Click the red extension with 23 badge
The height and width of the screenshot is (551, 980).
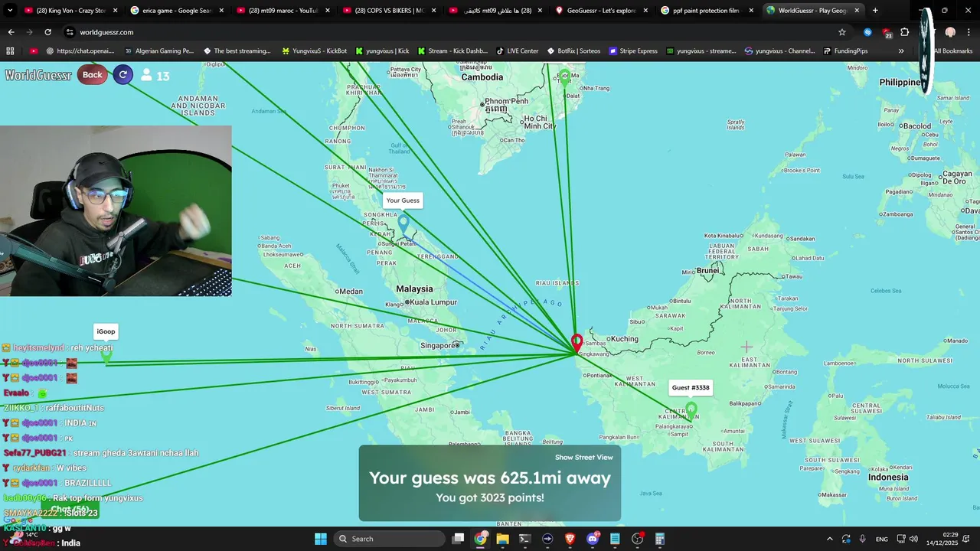coord(887,33)
